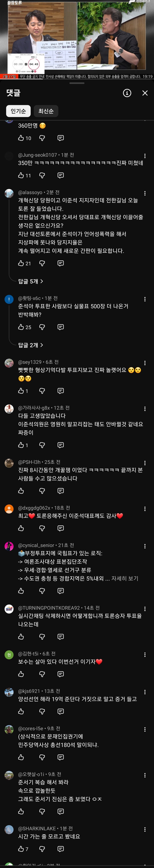This screenshot has width=154, height=868.
Task: Open more options for @alassoyo comment
Action: 145,193
